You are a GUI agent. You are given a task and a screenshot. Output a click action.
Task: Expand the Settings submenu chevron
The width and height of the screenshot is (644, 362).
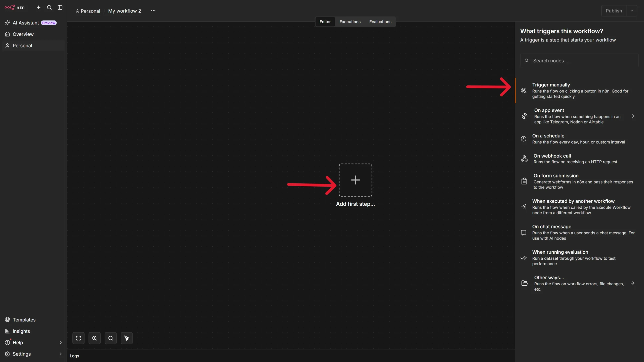pos(60,354)
